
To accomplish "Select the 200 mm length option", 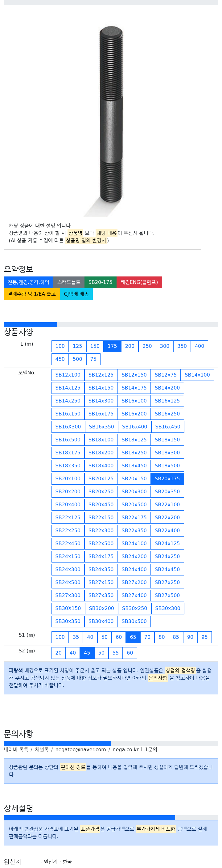I will [129, 346].
